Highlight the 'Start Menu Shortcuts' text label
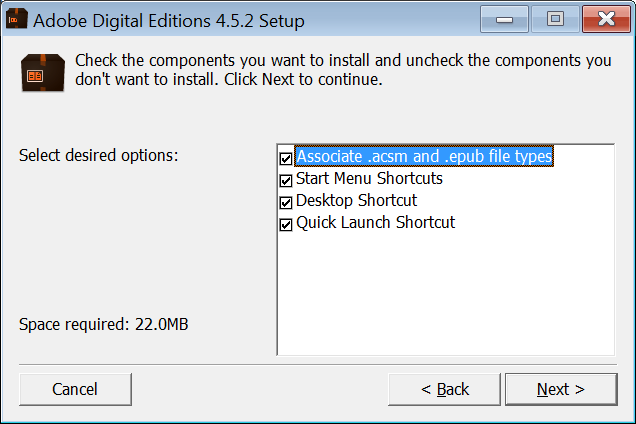636x424 pixels. (369, 179)
